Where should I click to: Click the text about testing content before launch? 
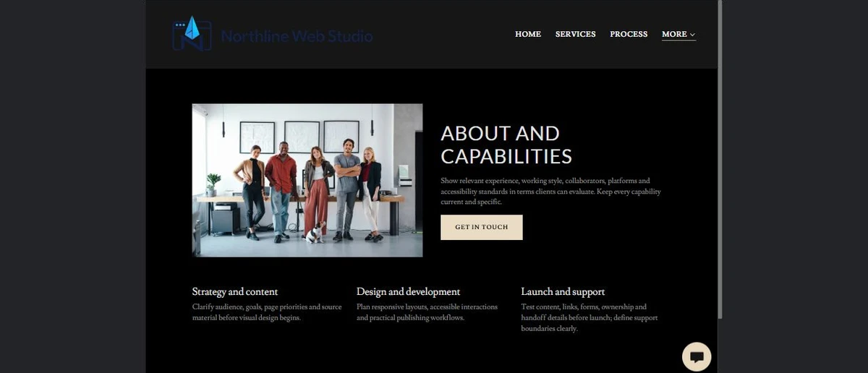pos(590,317)
